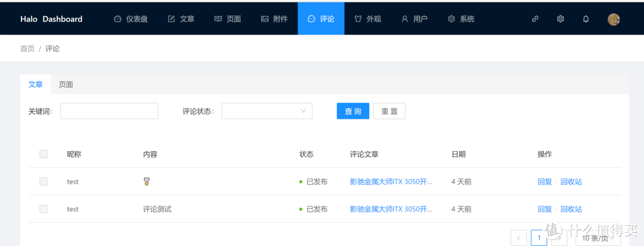Open article link for 评论测试 comment
Screen dimensions: 644x246
[x=391, y=209]
